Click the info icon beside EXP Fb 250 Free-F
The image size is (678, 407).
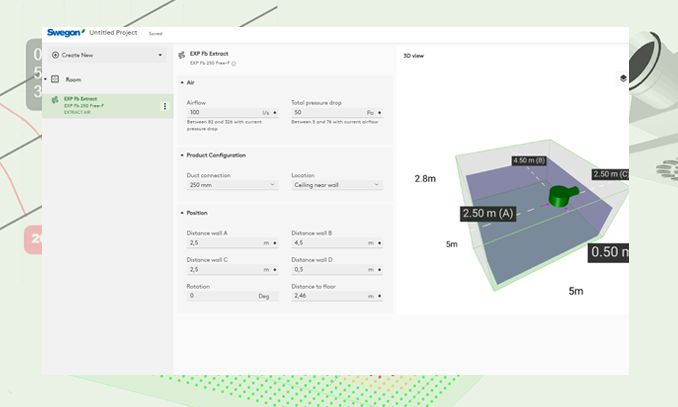233,63
